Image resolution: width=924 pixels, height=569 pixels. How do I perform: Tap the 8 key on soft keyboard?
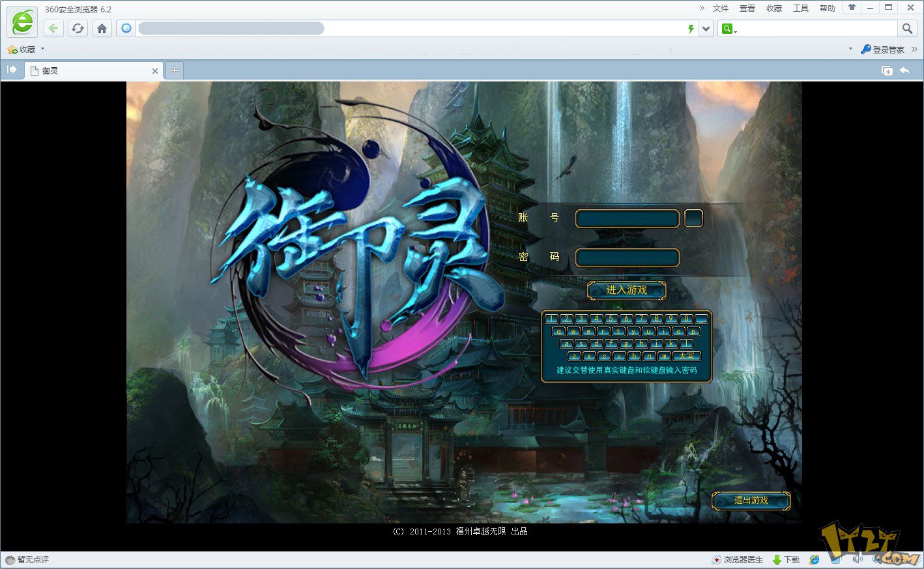pos(656,319)
